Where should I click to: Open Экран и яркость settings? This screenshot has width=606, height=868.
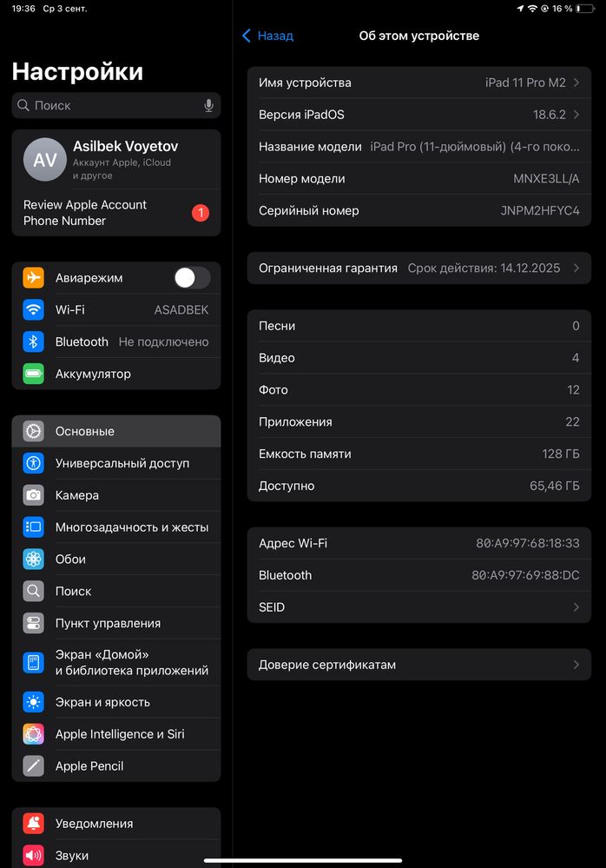pyautogui.click(x=116, y=702)
